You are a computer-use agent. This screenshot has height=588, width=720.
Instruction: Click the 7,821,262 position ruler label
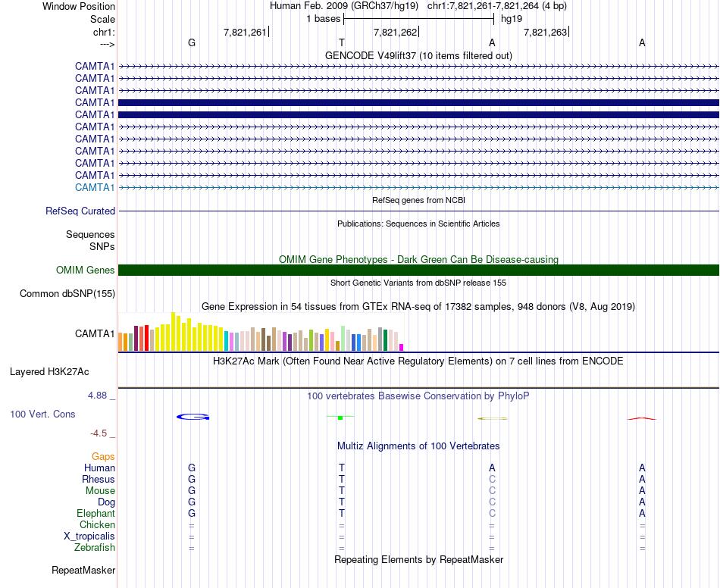pyautogui.click(x=395, y=33)
